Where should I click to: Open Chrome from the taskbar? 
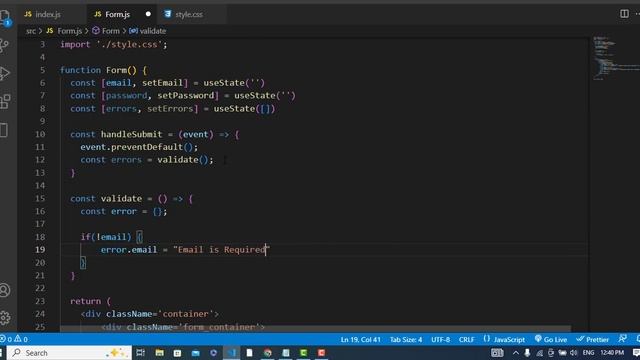click(267, 353)
